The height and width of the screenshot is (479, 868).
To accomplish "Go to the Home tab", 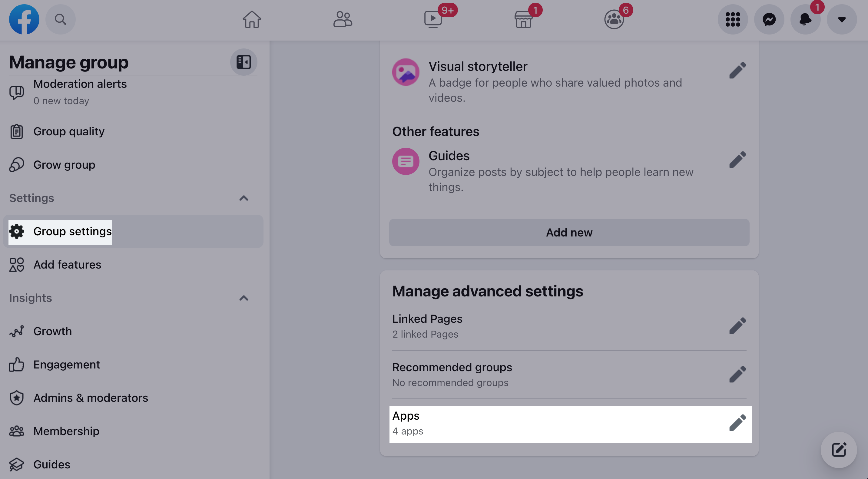I will (x=252, y=19).
